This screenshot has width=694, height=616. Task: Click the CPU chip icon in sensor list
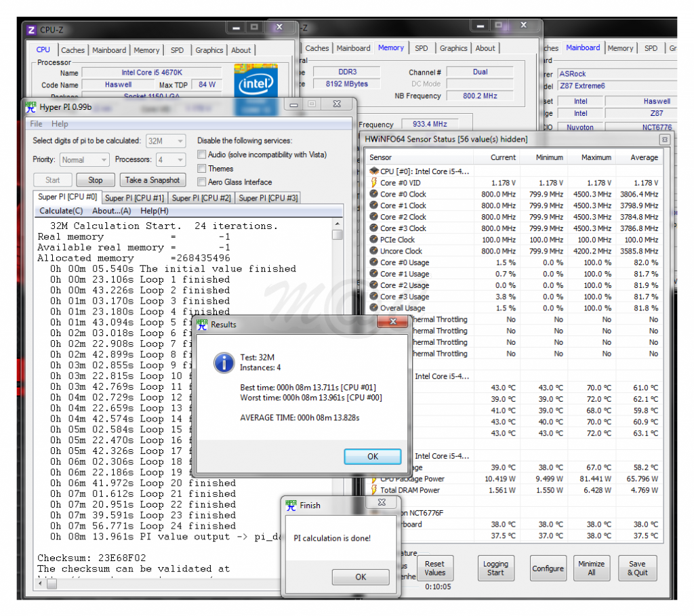373,171
